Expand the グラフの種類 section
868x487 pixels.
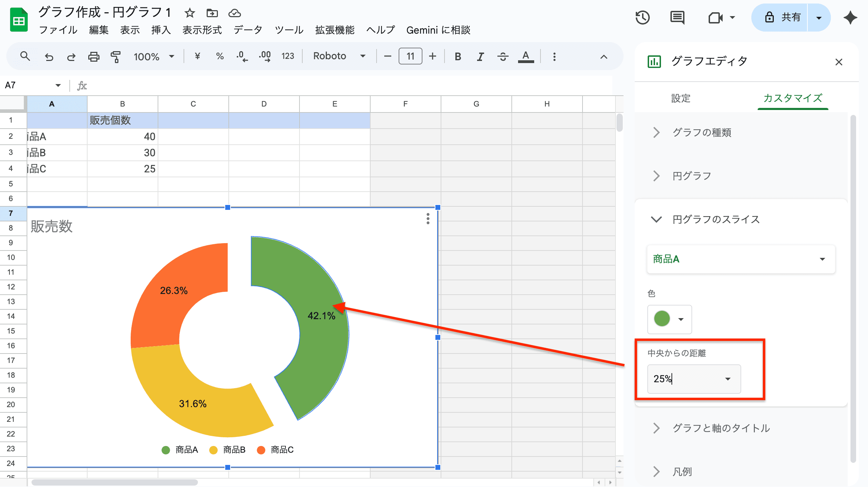pos(702,132)
